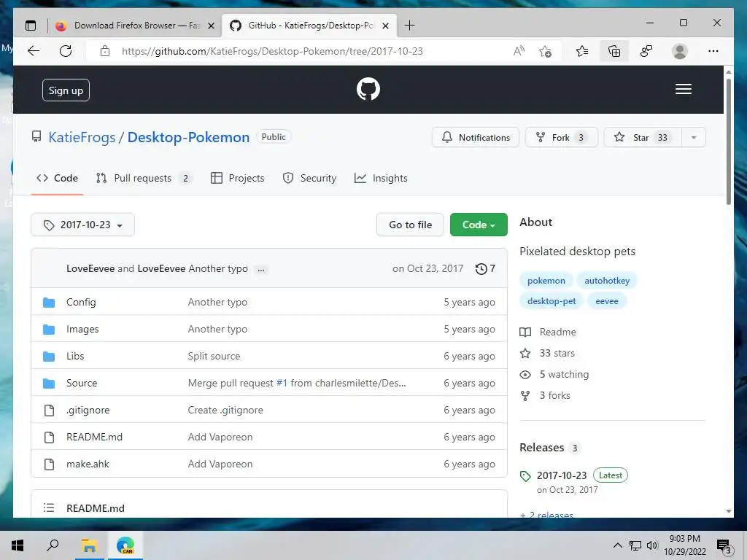Open the volume control in tray
747x560 pixels.
[652, 545]
